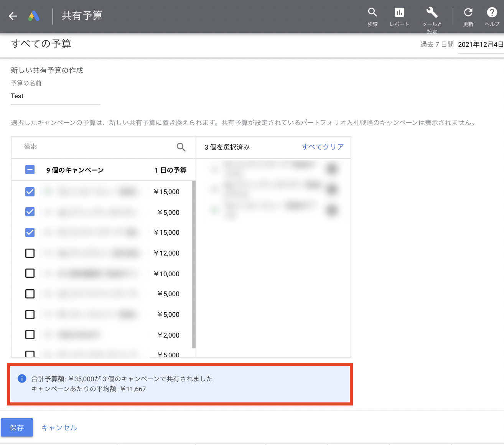This screenshot has width=504, height=445.
Task: Cancel via the キャンセル link
Action: (59, 427)
